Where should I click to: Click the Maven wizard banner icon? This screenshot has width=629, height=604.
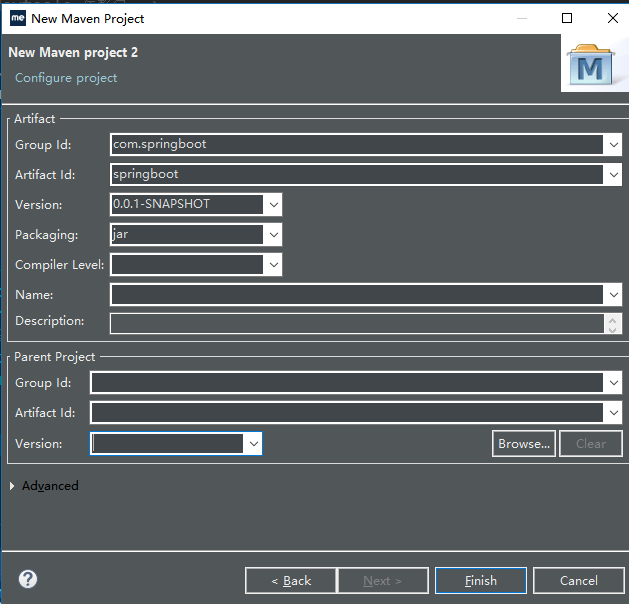tap(593, 66)
